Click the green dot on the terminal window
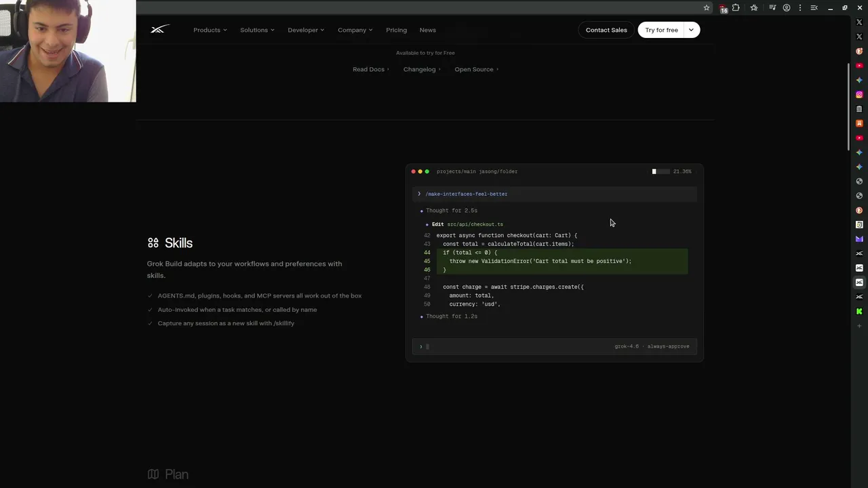 click(x=427, y=171)
